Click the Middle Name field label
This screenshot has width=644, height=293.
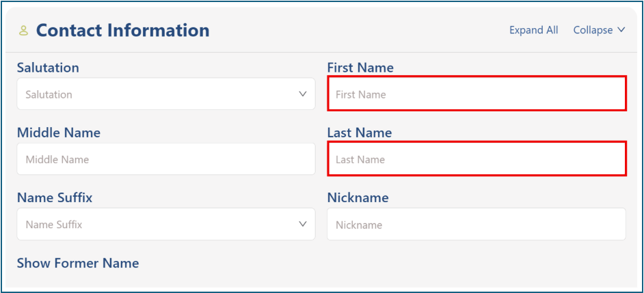coord(59,132)
